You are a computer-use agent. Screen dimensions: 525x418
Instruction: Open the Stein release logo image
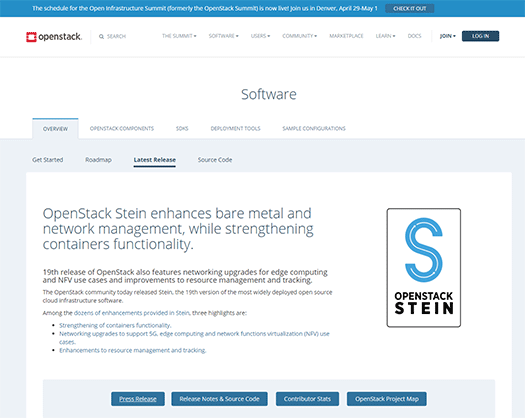424,268
